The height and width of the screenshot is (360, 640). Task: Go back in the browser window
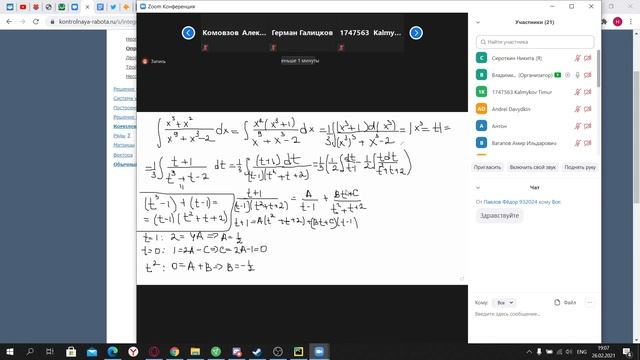[x=9, y=22]
